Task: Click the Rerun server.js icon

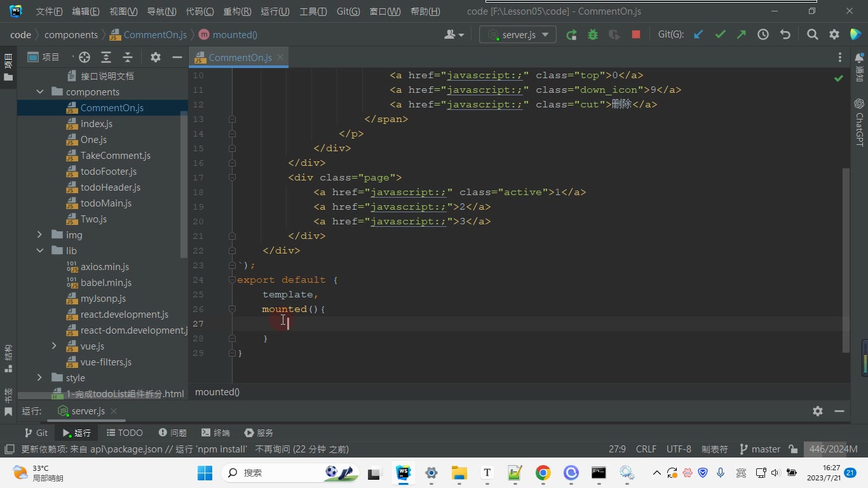Action: 571,35
